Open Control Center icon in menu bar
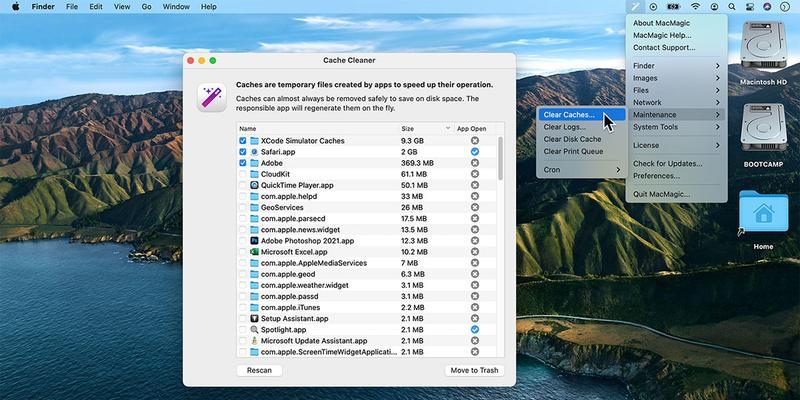The image size is (800, 400). click(x=749, y=7)
